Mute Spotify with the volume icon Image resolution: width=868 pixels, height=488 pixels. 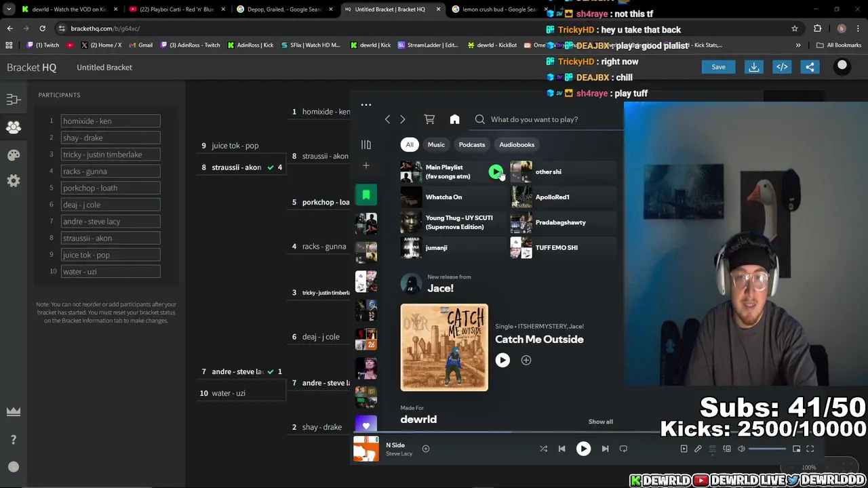point(741,449)
